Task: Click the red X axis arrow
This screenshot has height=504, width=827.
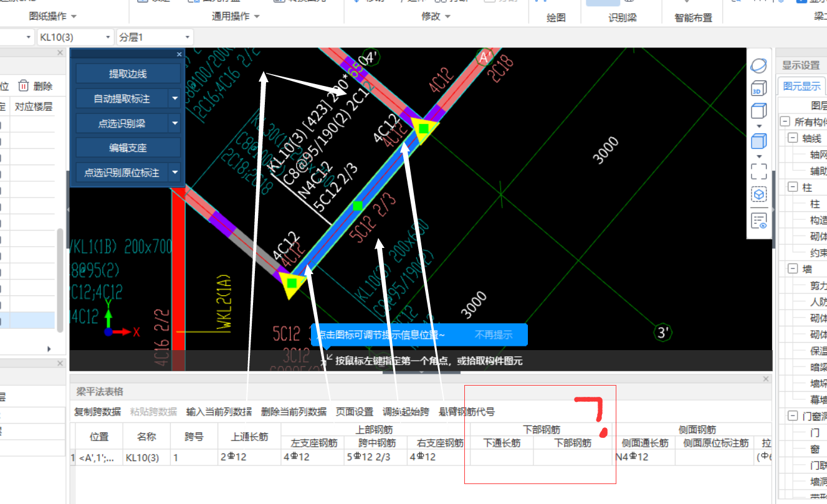Action: [122, 332]
